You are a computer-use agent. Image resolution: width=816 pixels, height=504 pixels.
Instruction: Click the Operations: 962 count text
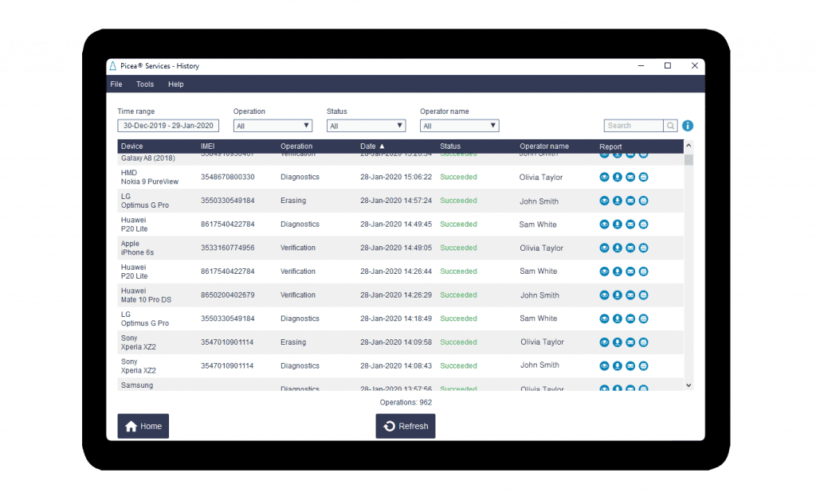(406, 403)
